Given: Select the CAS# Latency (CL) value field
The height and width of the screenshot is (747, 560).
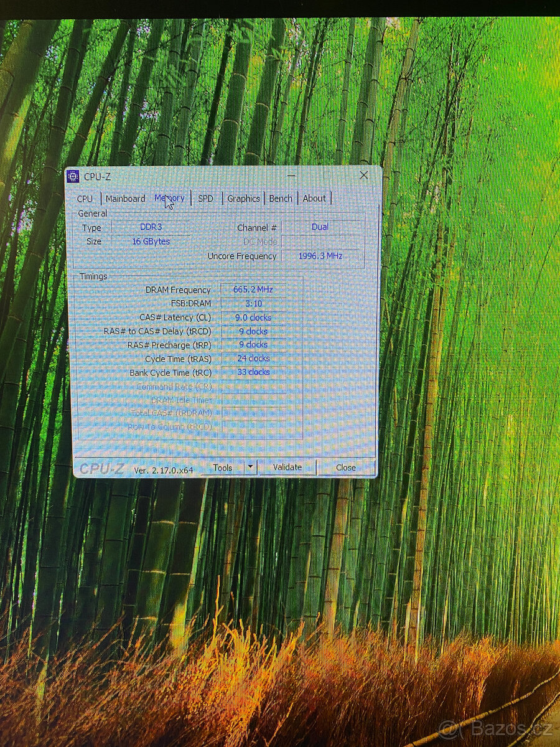Looking at the screenshot, I should point(254,317).
